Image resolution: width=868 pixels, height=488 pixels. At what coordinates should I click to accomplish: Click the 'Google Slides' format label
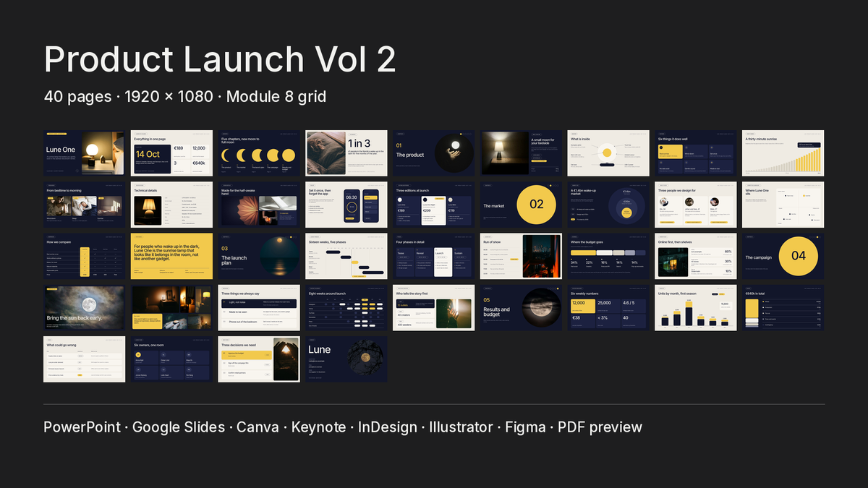point(179,427)
